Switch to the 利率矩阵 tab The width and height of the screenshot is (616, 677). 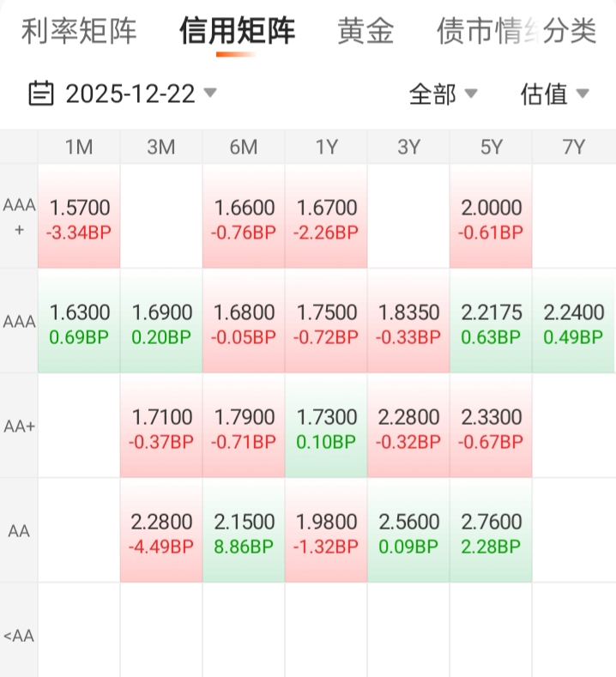click(79, 32)
